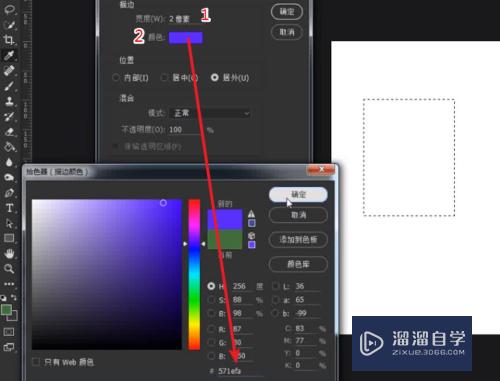The height and width of the screenshot is (381, 500).
Task: Select the RGB blue B radio button
Action: (211, 356)
